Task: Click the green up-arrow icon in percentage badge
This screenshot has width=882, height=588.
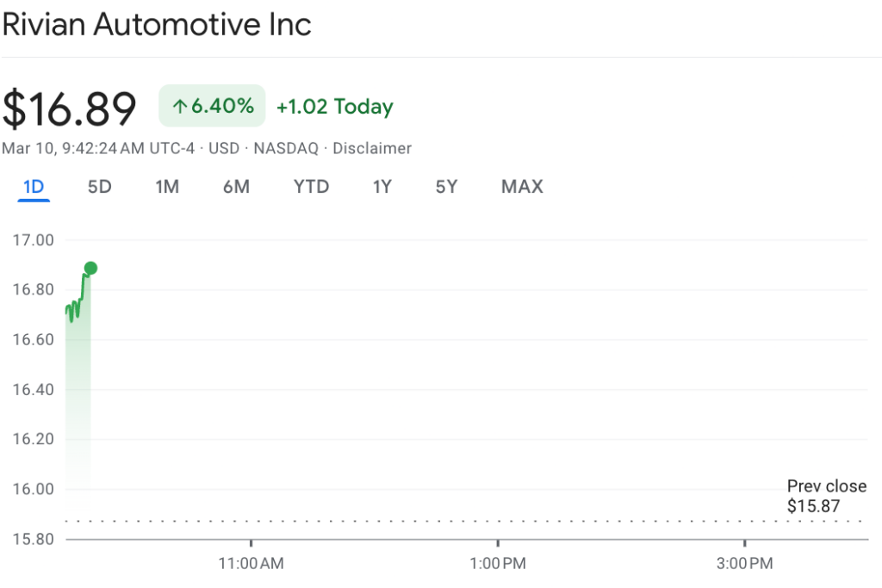Action: click(179, 107)
